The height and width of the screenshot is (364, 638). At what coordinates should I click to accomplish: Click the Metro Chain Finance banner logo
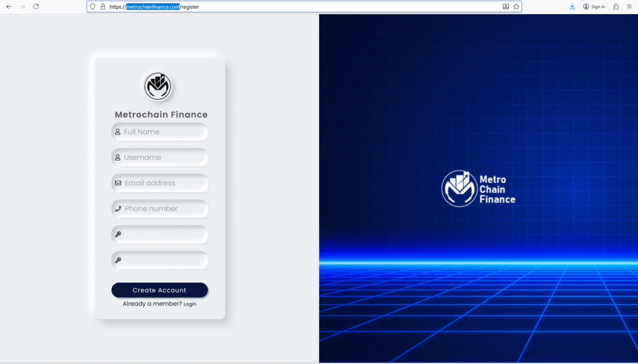[x=478, y=189]
